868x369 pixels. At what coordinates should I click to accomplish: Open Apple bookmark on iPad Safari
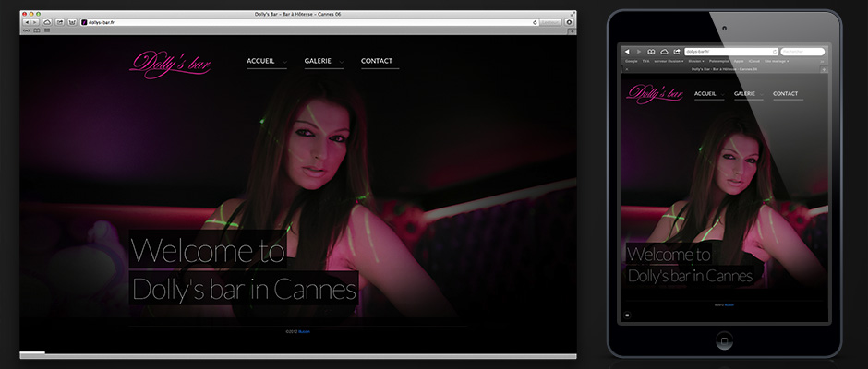(x=739, y=62)
